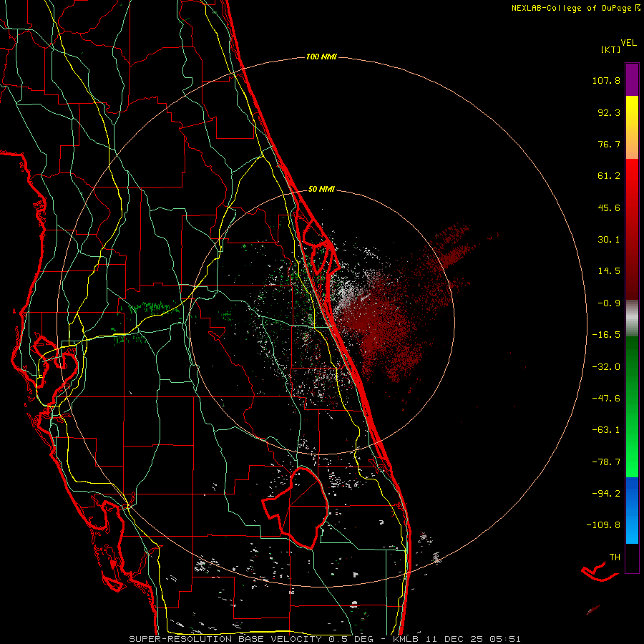
Task: Click the -78.7 legend value
Action: [606, 462]
